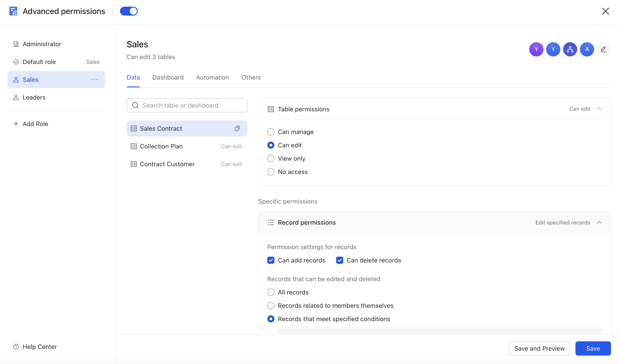Select the Leaders role person icon

(x=16, y=97)
